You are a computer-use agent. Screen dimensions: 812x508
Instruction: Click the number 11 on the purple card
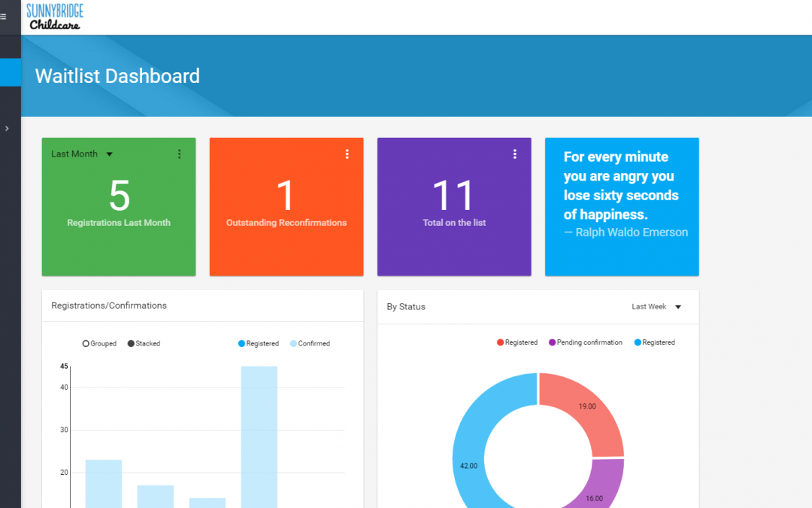click(x=453, y=196)
